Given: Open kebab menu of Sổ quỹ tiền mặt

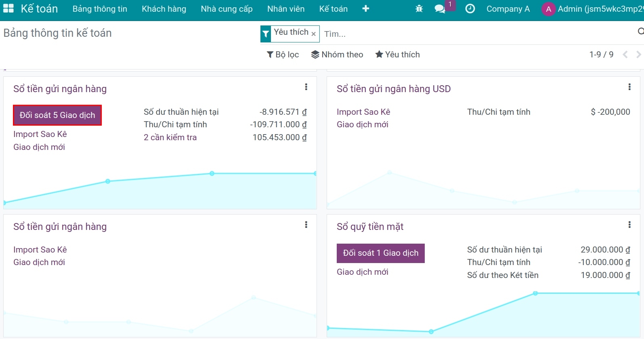Looking at the screenshot, I should coord(629,225).
